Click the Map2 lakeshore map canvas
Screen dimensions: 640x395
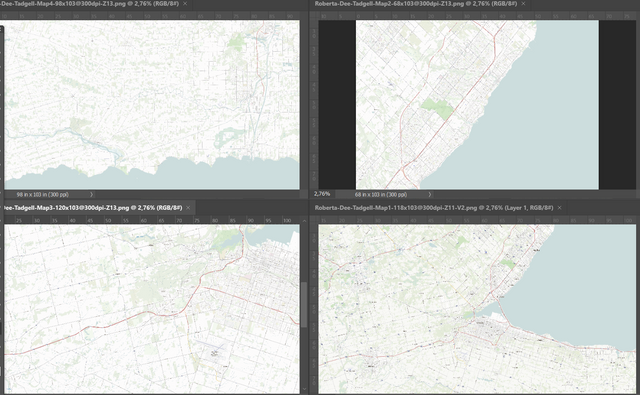click(477, 104)
